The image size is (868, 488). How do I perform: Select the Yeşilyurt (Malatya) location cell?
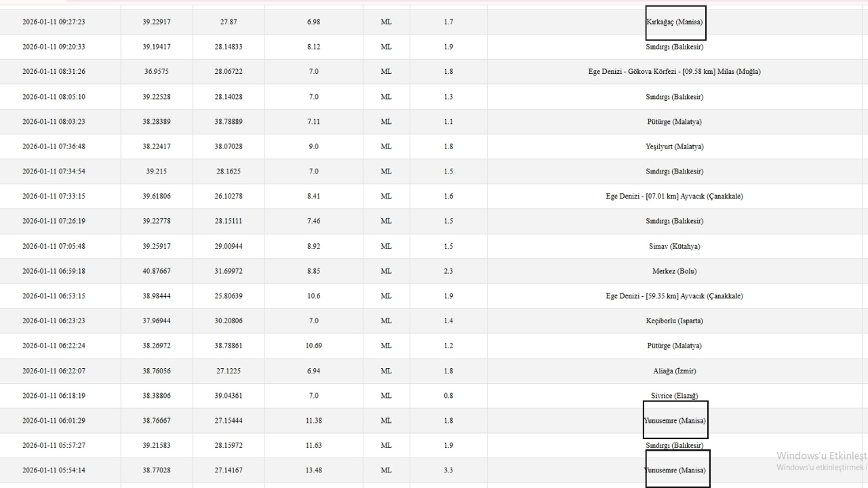point(674,146)
